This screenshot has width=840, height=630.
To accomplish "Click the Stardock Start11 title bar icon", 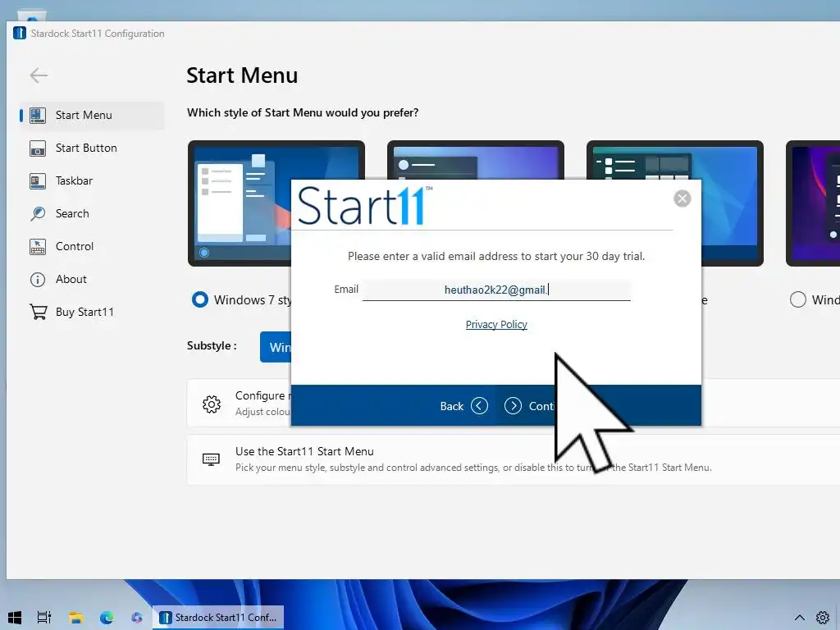I will [x=20, y=33].
